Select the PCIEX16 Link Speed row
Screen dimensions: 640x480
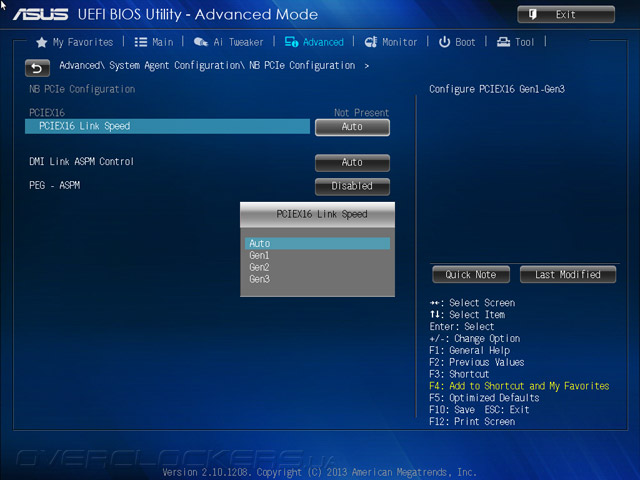pyautogui.click(x=167, y=126)
